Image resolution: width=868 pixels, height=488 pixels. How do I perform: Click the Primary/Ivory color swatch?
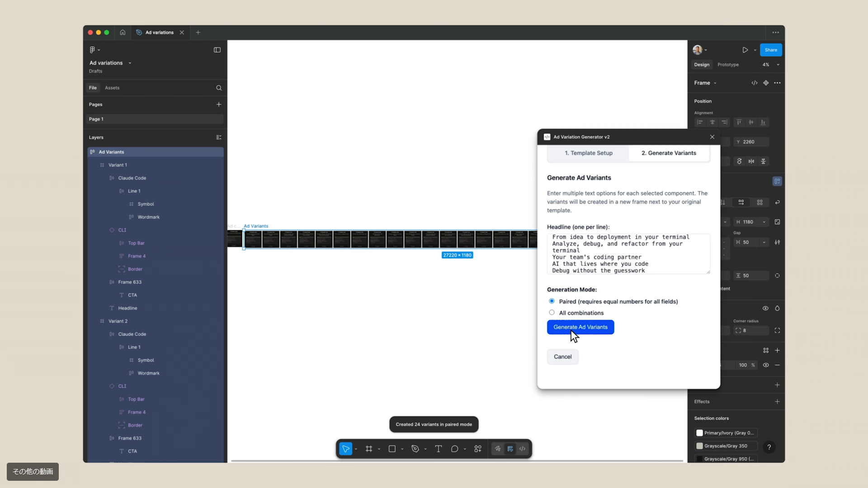699,433
